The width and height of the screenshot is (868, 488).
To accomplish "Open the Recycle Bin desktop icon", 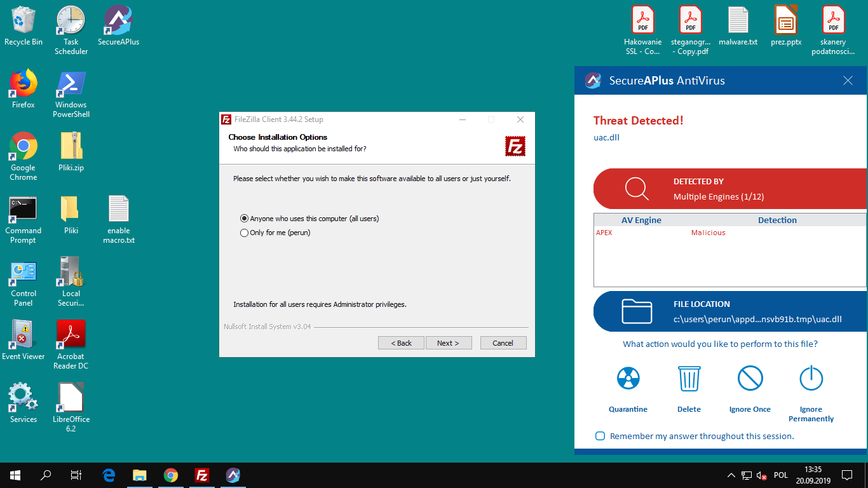I will [24, 26].
